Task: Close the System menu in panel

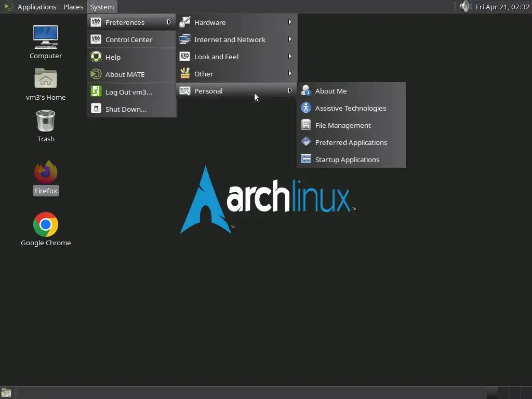Action: click(x=102, y=7)
